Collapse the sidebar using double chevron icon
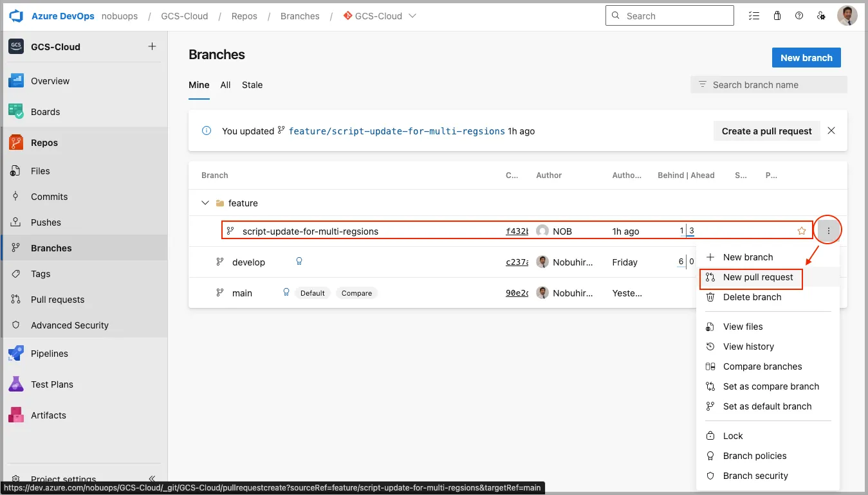The height and width of the screenshot is (495, 868). pos(152,479)
